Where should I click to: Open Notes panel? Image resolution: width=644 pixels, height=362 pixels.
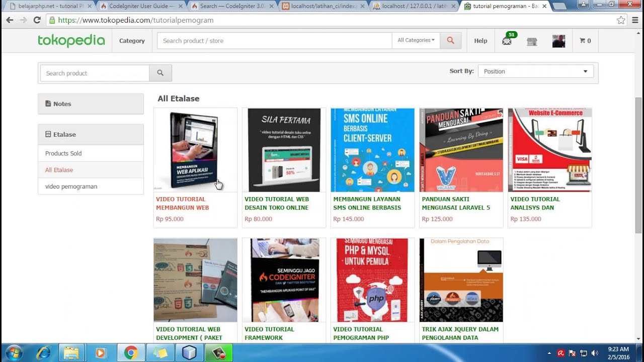click(91, 104)
